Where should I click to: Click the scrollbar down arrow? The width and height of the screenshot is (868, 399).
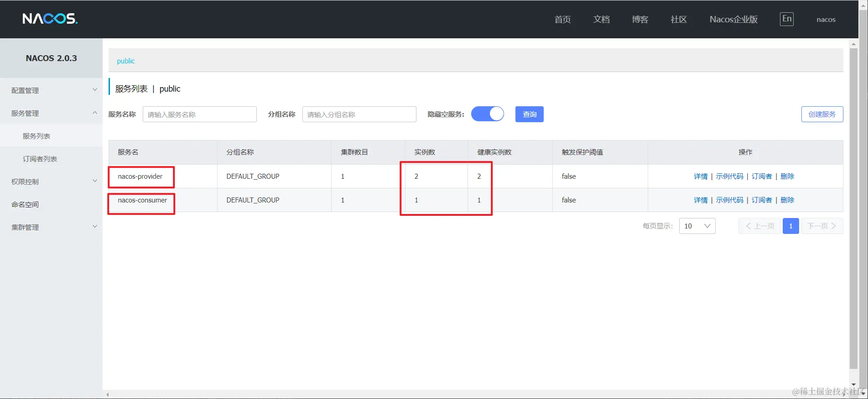[x=853, y=385]
